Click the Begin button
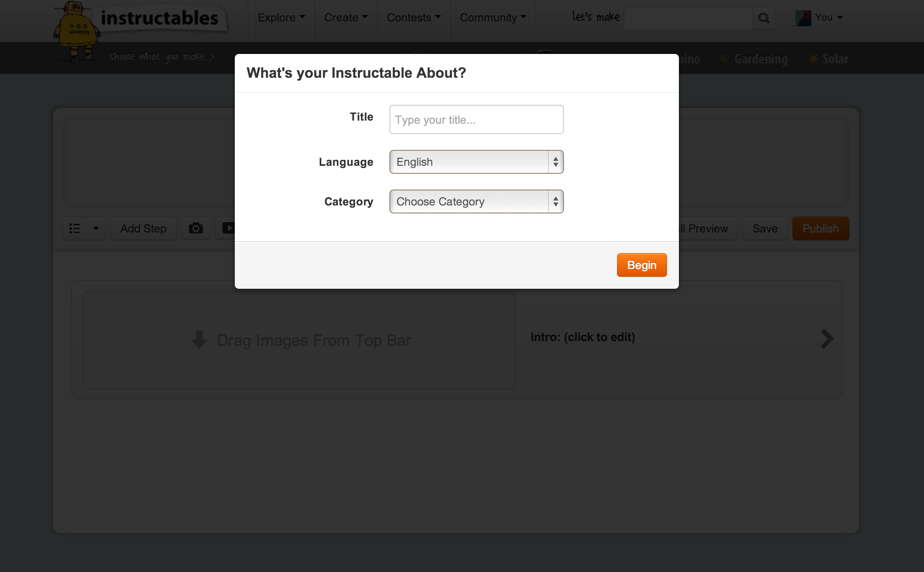This screenshot has height=572, width=924. 642,264
